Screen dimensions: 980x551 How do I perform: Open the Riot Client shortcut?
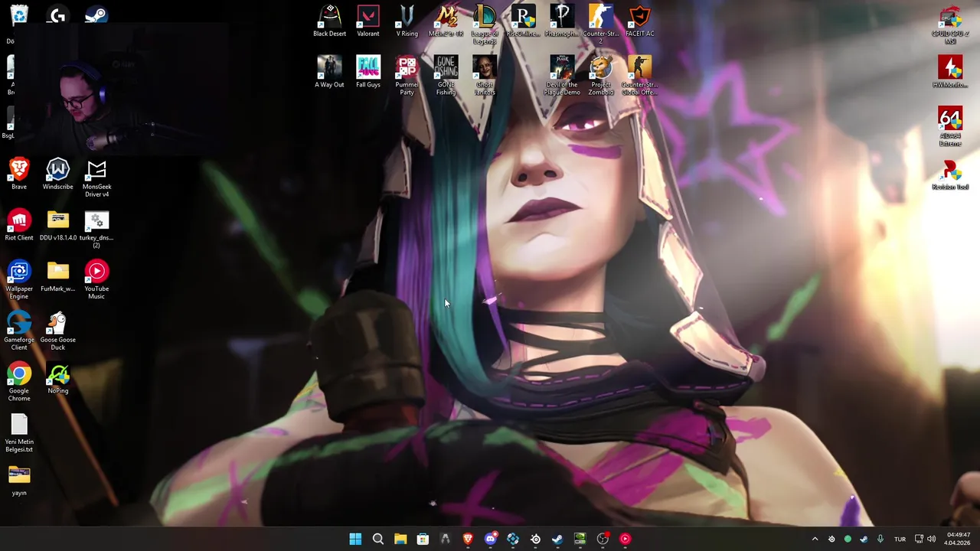tap(19, 225)
